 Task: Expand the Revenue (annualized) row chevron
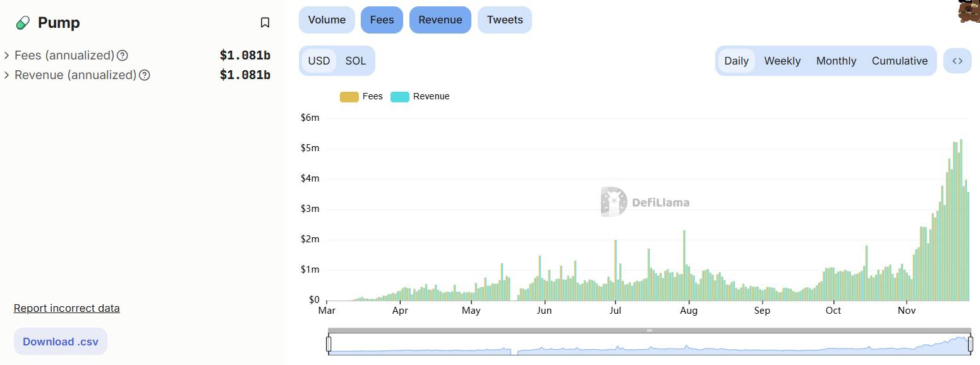(x=7, y=75)
